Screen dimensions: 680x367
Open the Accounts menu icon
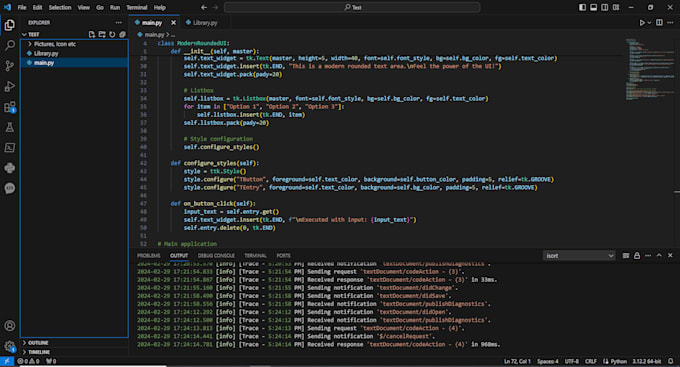point(10,326)
